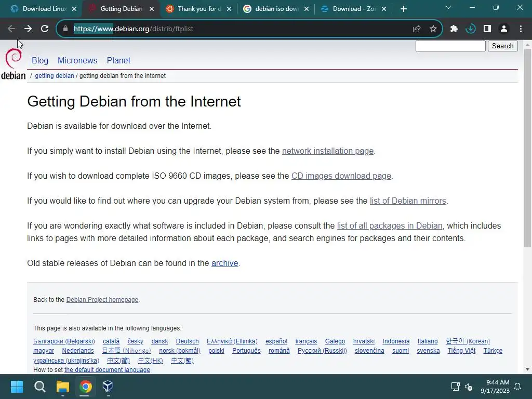Open VirtualBox from taskbar

(108, 387)
